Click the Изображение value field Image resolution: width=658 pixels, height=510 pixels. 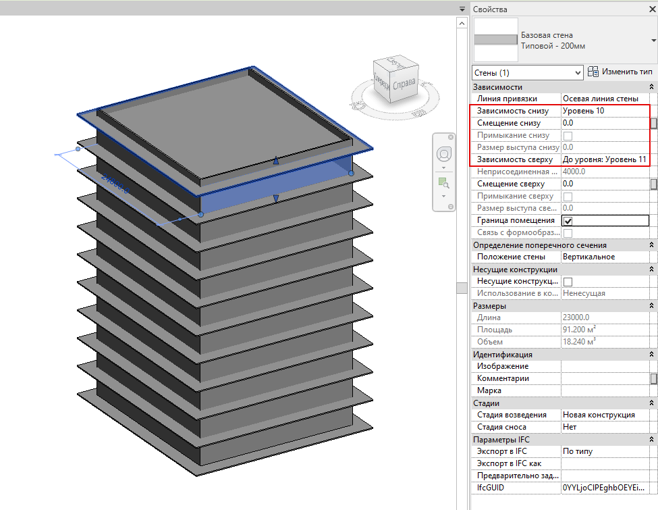click(605, 366)
